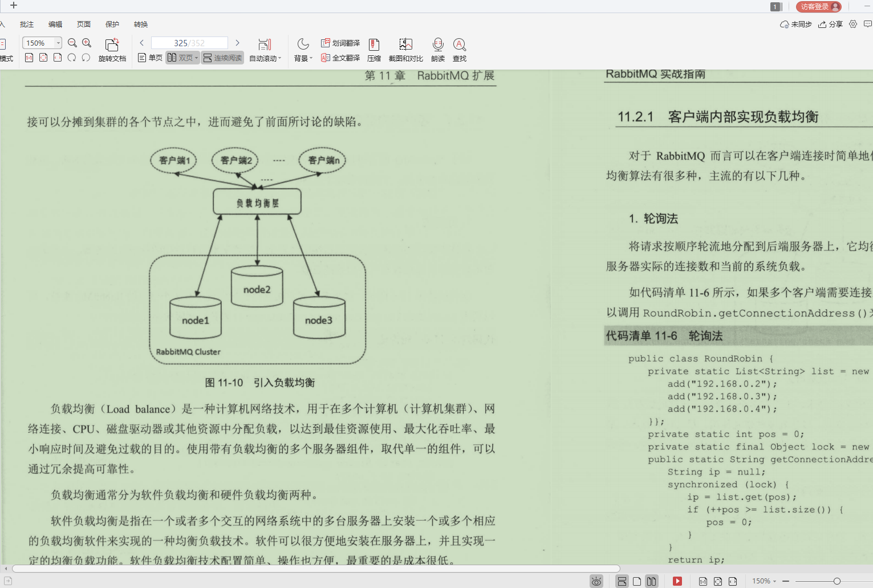Open the 批注 annotation menu
This screenshot has width=873, height=588.
pos(27,25)
